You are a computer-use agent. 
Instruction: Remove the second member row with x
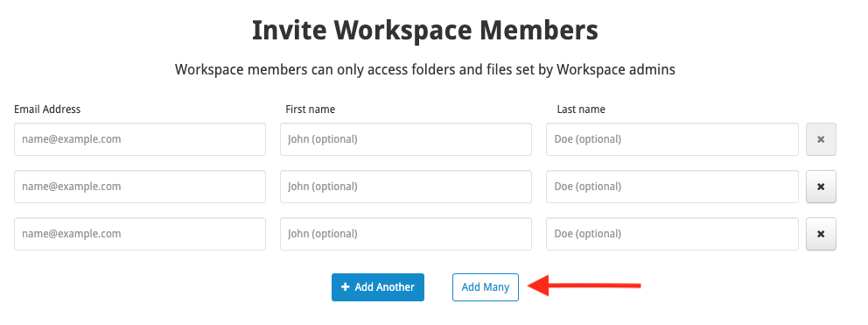[821, 187]
